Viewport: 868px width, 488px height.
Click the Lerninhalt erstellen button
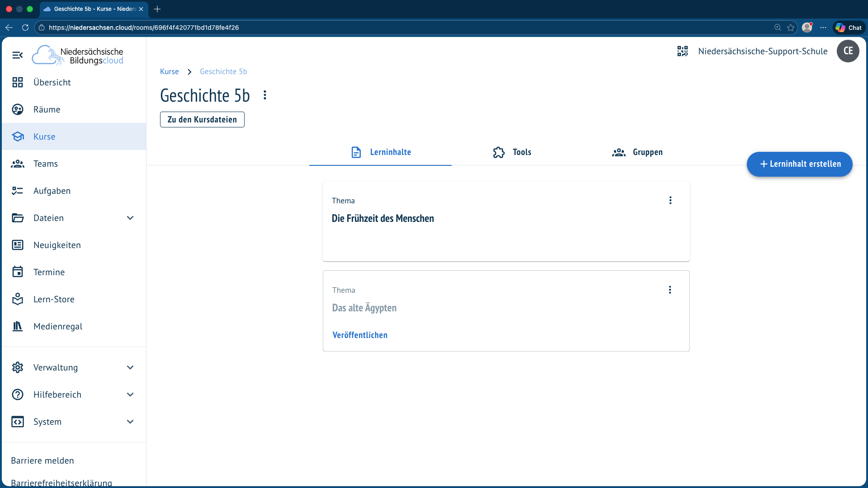tap(800, 164)
